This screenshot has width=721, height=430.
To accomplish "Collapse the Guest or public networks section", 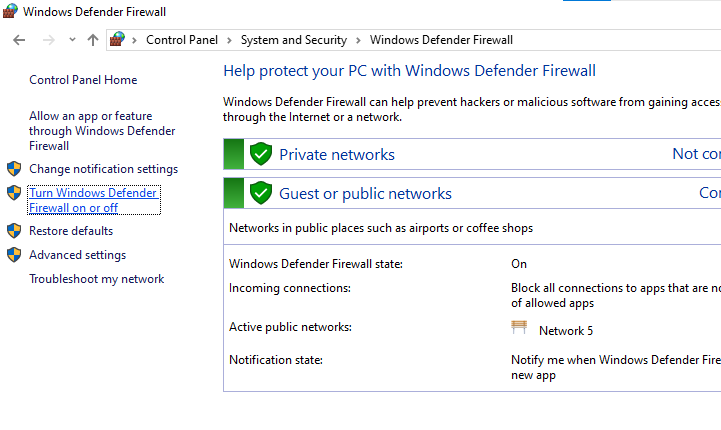I will coord(472,193).
